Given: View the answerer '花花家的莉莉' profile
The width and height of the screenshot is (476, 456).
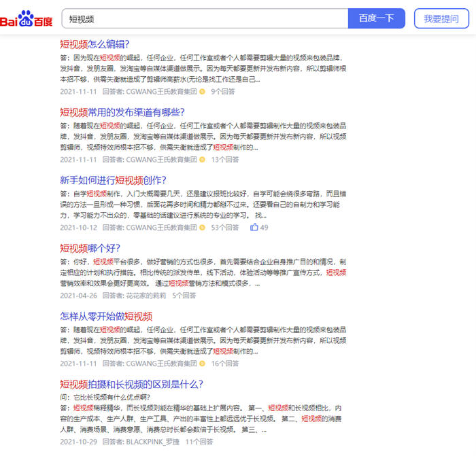Looking at the screenshot, I should tap(146, 296).
